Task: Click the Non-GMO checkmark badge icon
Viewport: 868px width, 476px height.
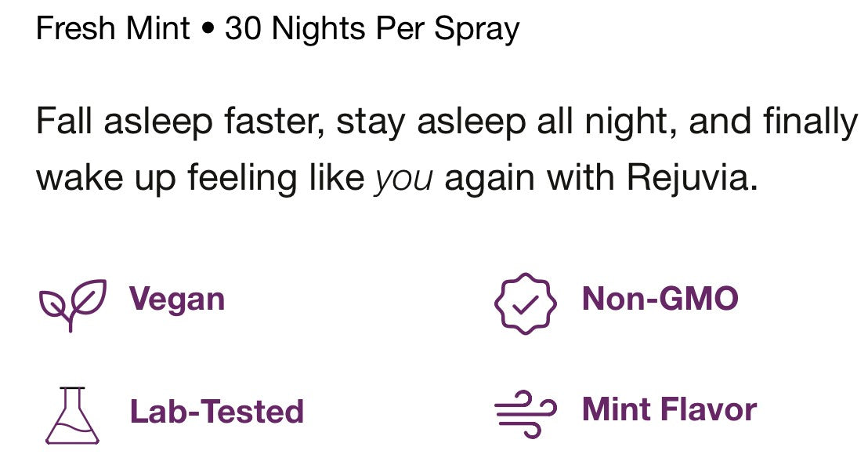Action: pos(525,302)
